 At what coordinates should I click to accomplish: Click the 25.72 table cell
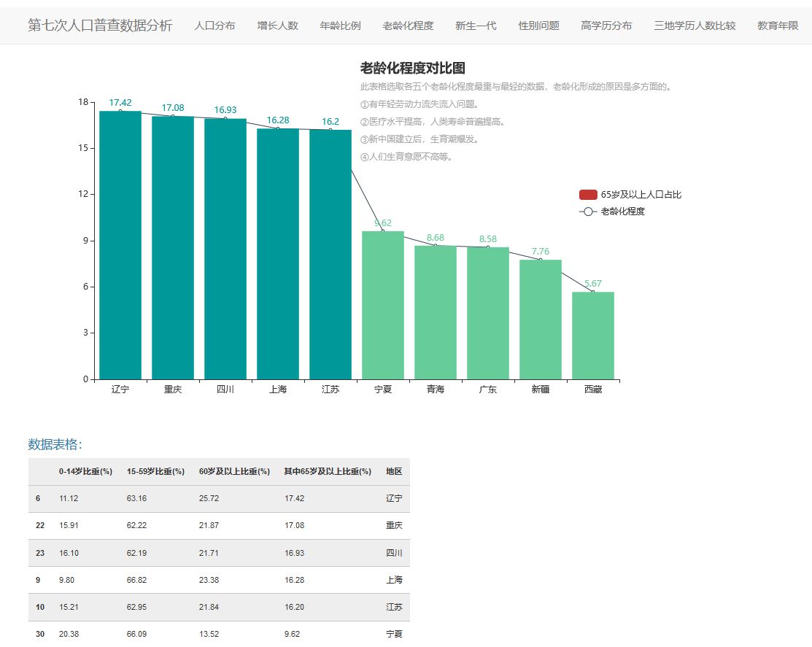coord(209,498)
